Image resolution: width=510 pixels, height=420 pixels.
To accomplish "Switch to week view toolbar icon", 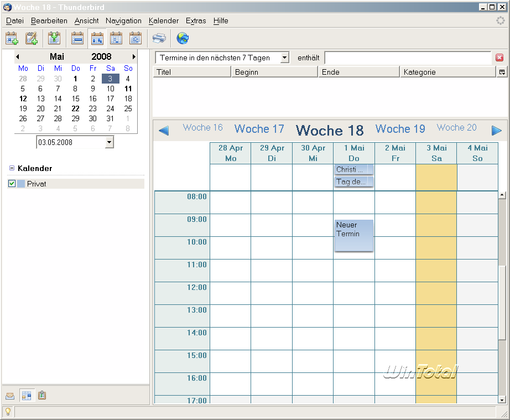I will pos(97,38).
